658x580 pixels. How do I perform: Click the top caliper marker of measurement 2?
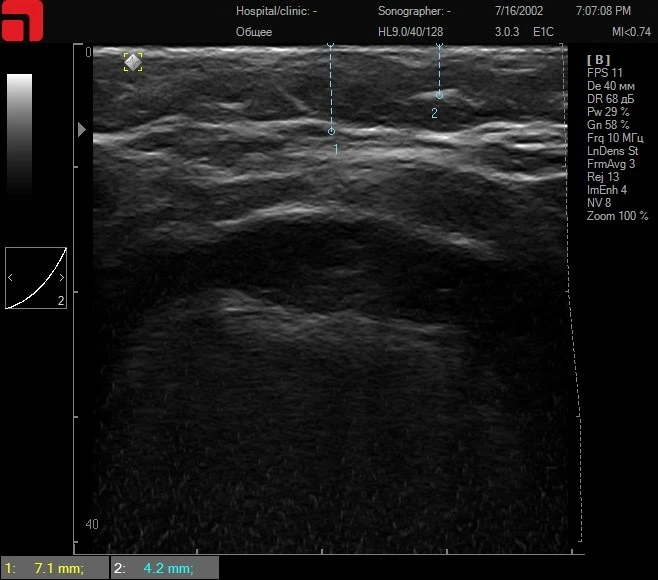point(438,46)
